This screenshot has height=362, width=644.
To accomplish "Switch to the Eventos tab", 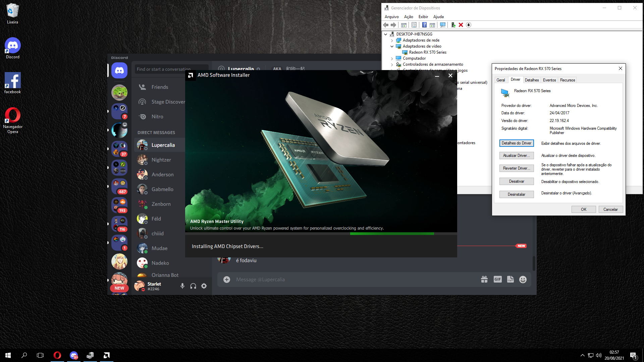I will tap(549, 80).
